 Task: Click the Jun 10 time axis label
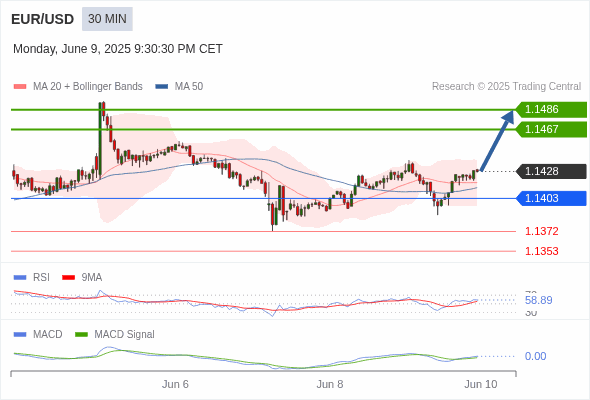[481, 384]
